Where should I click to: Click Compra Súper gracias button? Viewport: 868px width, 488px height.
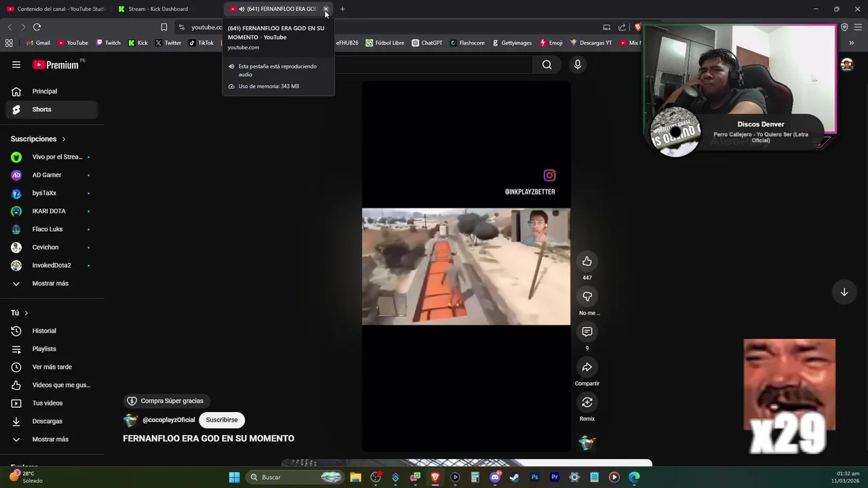165,401
